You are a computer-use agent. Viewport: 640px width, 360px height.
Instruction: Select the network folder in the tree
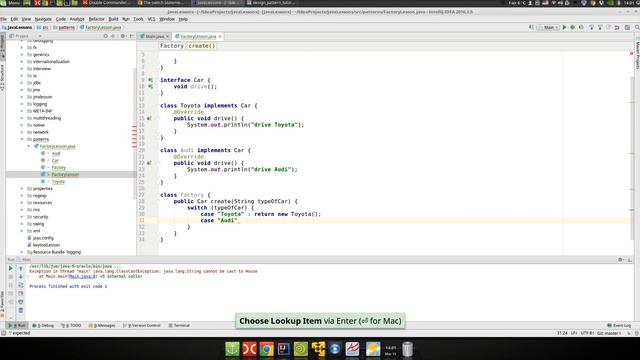40,132
